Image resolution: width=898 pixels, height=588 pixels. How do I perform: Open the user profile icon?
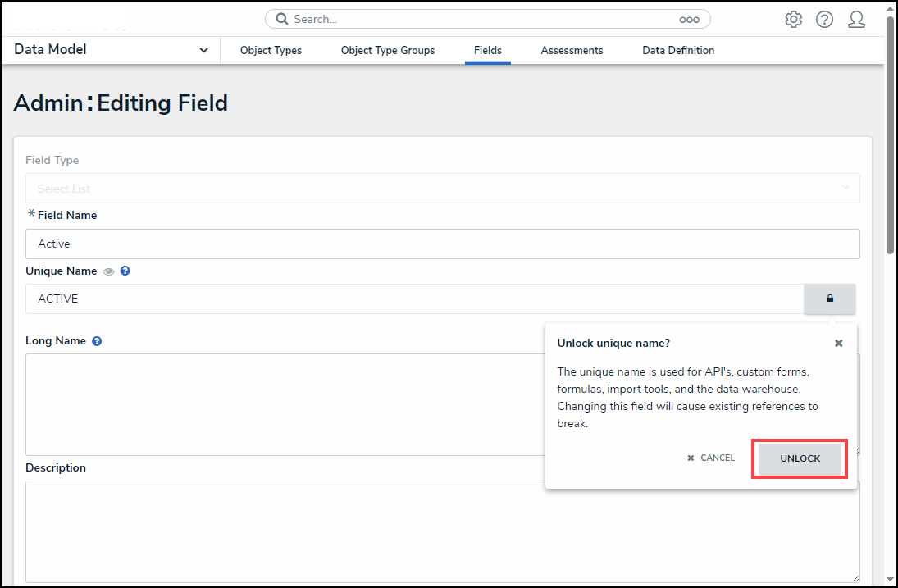856,20
